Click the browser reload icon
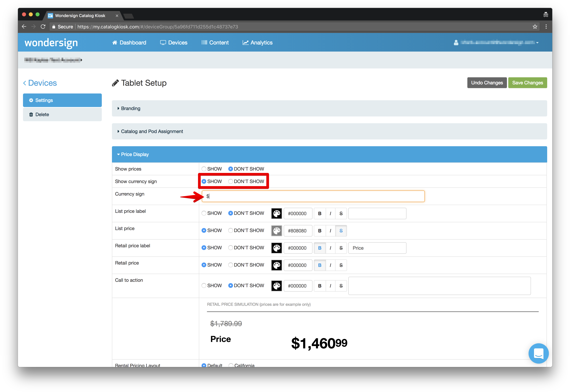Screen dimensions: 570x392 tap(43, 27)
